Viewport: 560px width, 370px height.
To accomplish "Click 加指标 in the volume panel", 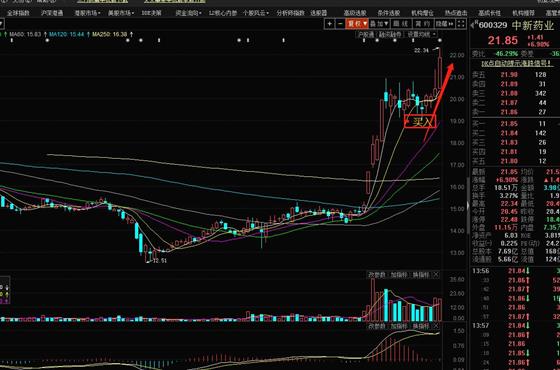I will pyautogui.click(x=399, y=275).
